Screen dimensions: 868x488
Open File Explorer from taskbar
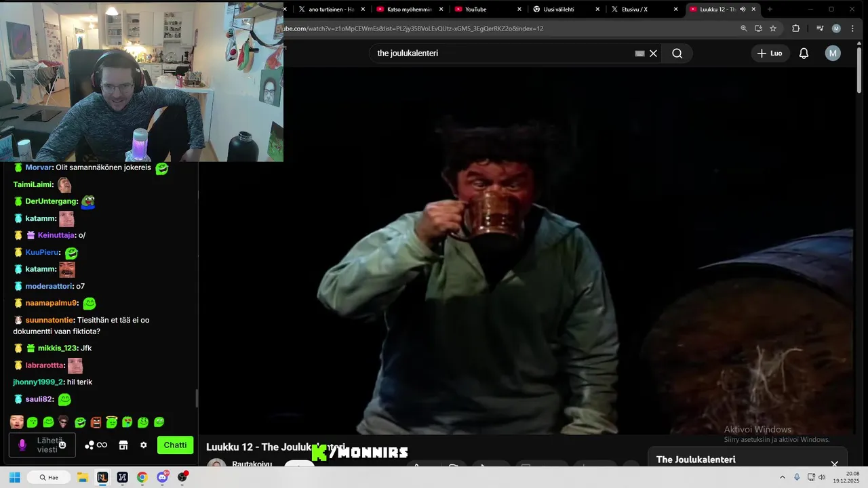coord(82,477)
